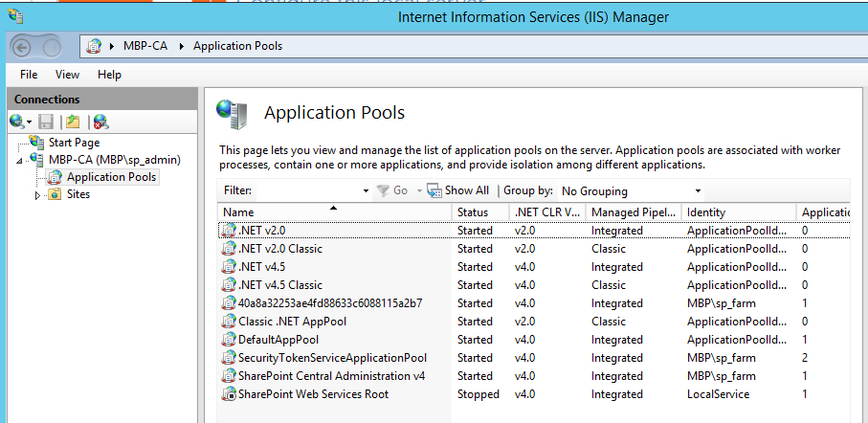Click Application Pools in the address breadcrumb
This screenshot has height=423, width=868.
[237, 46]
